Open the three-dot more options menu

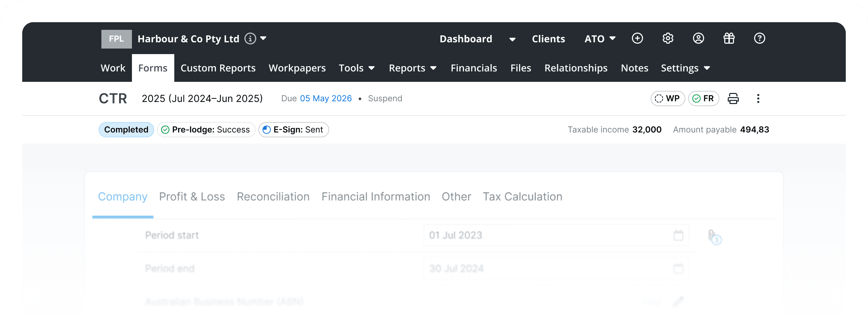click(758, 98)
